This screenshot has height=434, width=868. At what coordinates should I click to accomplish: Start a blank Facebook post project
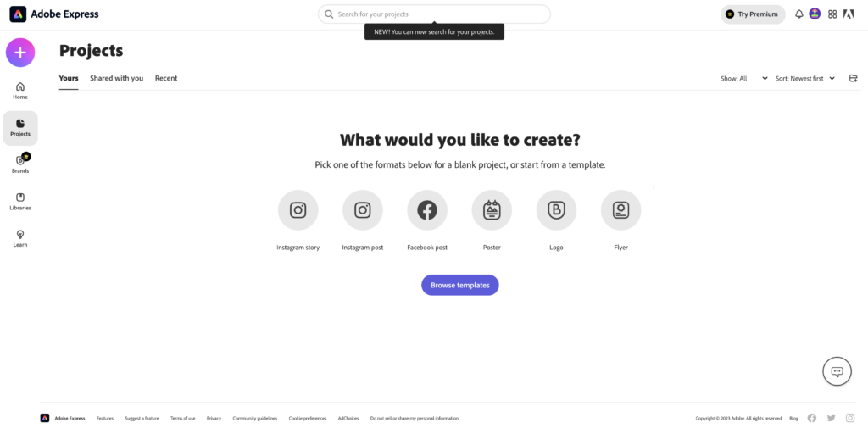click(x=427, y=210)
